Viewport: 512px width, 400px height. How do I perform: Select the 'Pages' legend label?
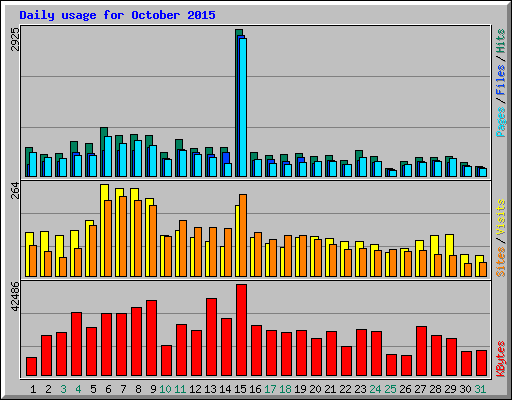[x=500, y=122]
